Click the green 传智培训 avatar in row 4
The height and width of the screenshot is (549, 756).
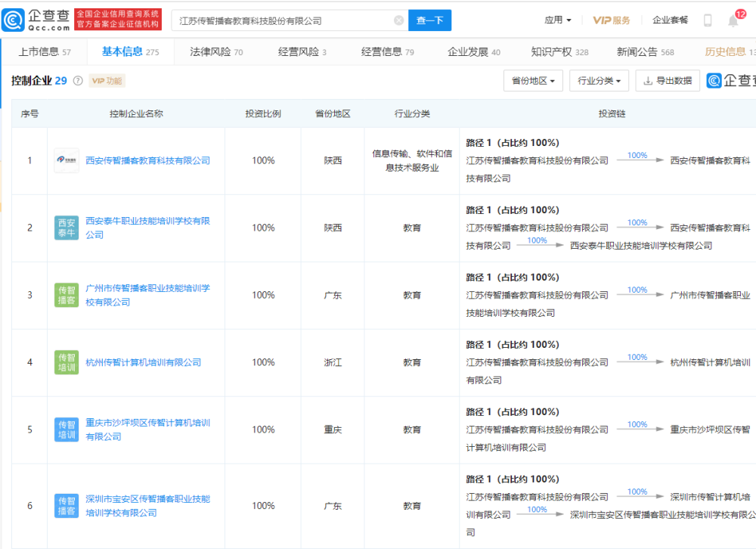tap(67, 362)
